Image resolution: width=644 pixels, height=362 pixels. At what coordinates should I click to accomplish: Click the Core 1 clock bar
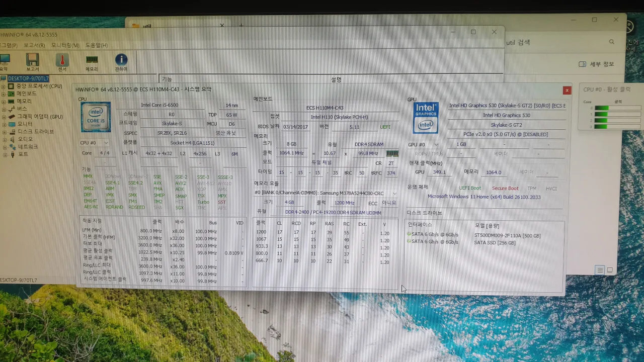click(x=618, y=114)
